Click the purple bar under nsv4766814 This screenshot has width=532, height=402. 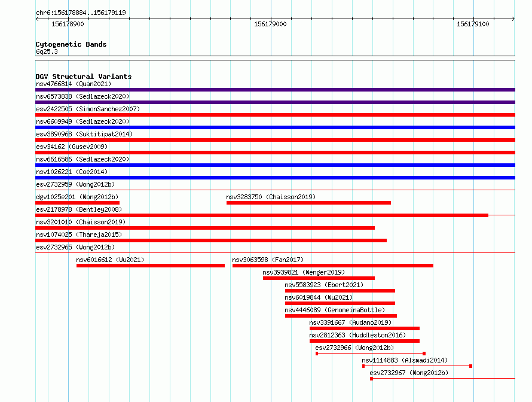[x=275, y=90]
